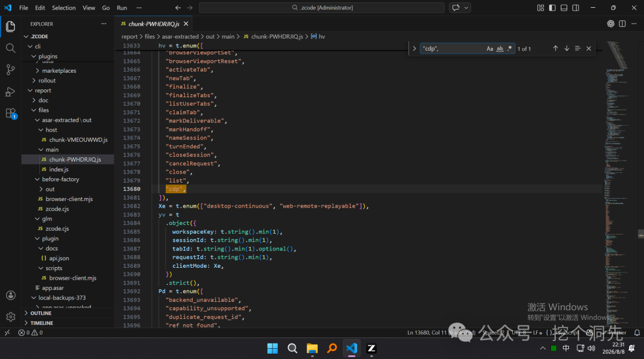This screenshot has height=359, width=644.
Task: Open File Explorer from taskbar
Action: 312,348
